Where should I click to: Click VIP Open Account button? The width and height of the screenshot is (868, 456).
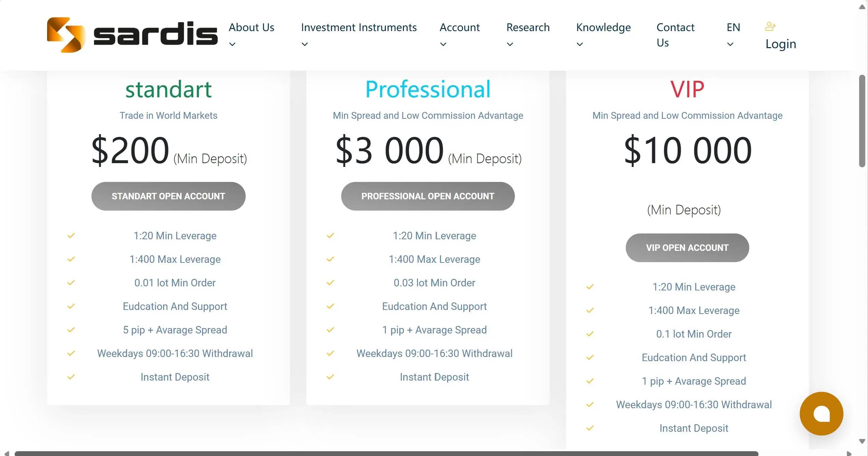688,248
